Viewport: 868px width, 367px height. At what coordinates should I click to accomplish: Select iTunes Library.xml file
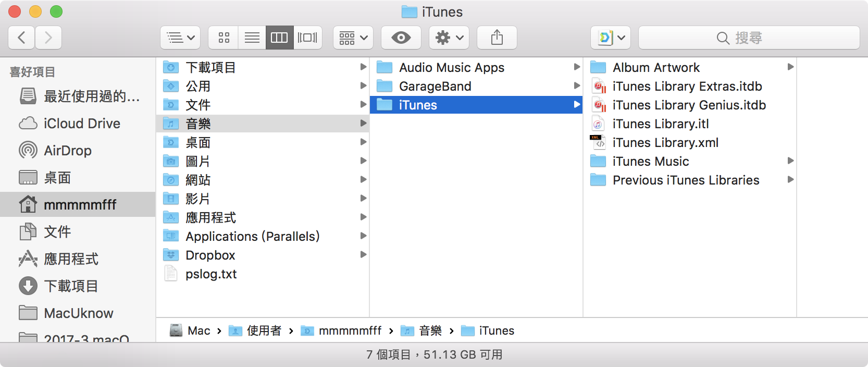coord(690,142)
